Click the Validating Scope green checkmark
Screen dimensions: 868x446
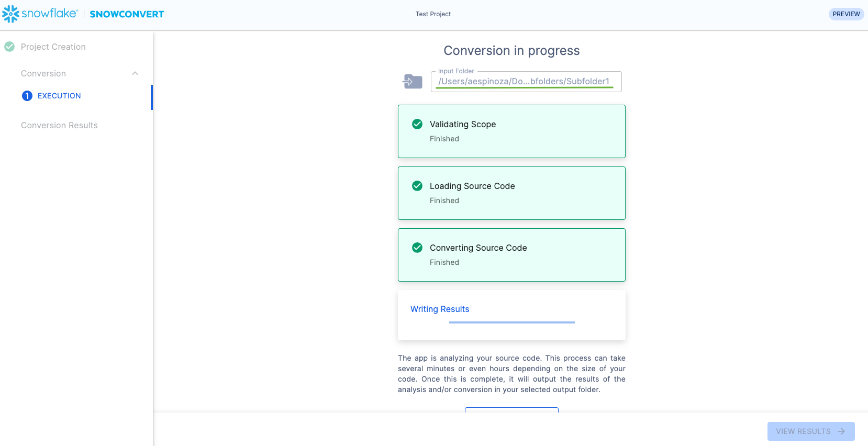(417, 124)
